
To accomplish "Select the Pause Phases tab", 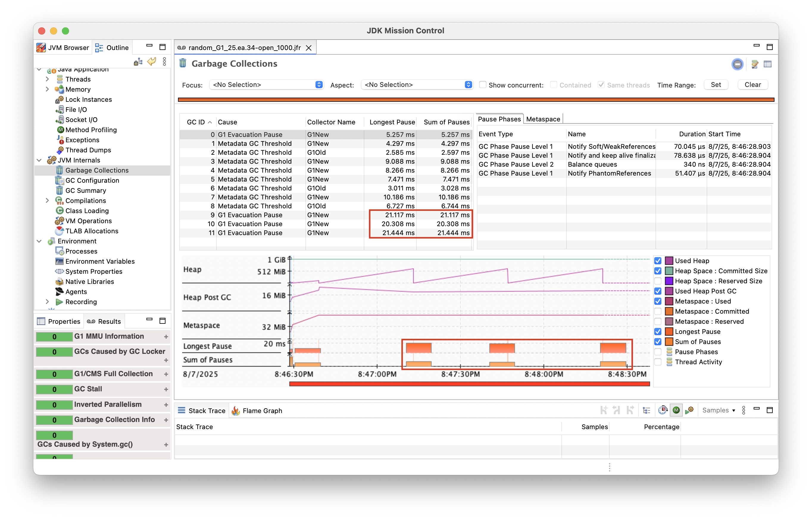I will (x=499, y=119).
